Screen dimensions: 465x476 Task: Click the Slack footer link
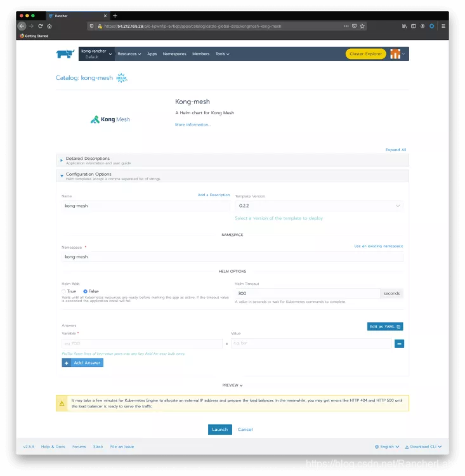pyautogui.click(x=98, y=447)
